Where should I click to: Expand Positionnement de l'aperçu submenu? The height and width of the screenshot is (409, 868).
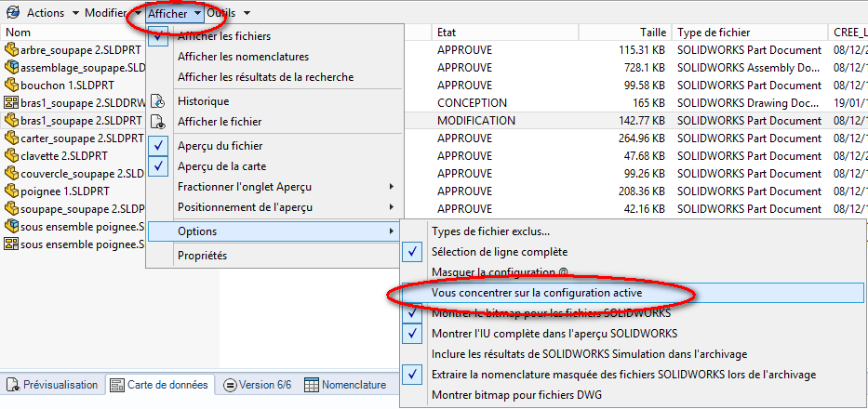click(x=274, y=207)
